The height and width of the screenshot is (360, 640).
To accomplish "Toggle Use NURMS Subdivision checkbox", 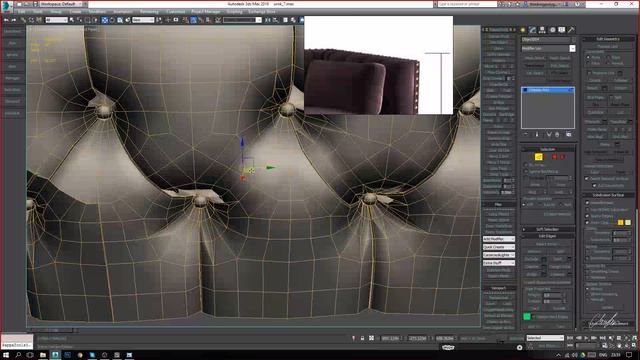I will [x=587, y=209].
